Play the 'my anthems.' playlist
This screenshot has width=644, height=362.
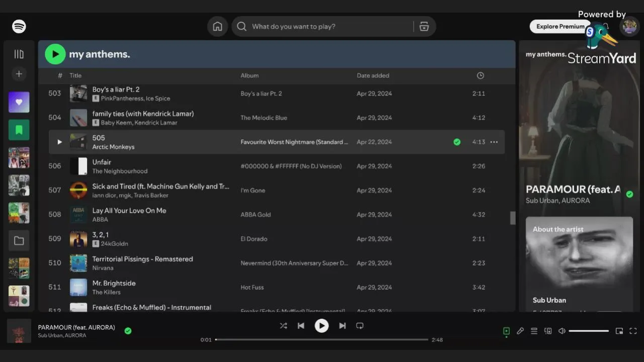tap(55, 54)
